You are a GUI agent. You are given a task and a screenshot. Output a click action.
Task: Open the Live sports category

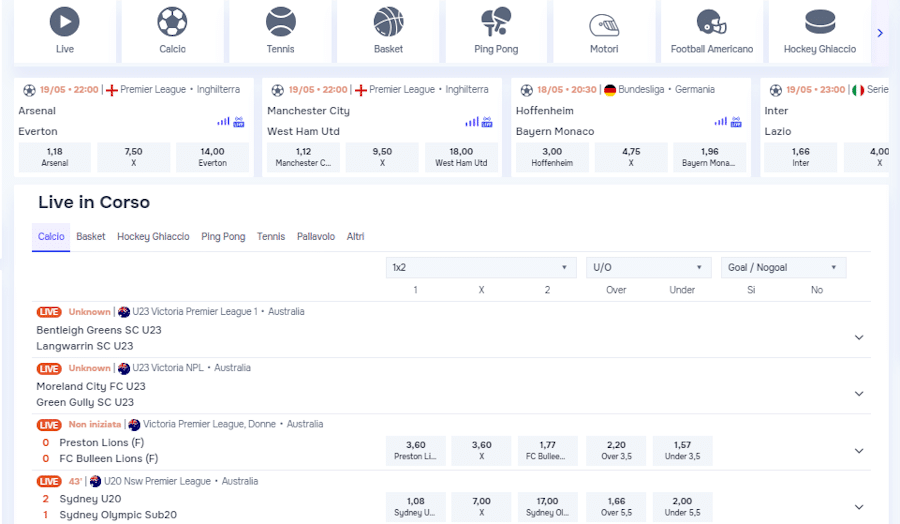[x=65, y=30]
